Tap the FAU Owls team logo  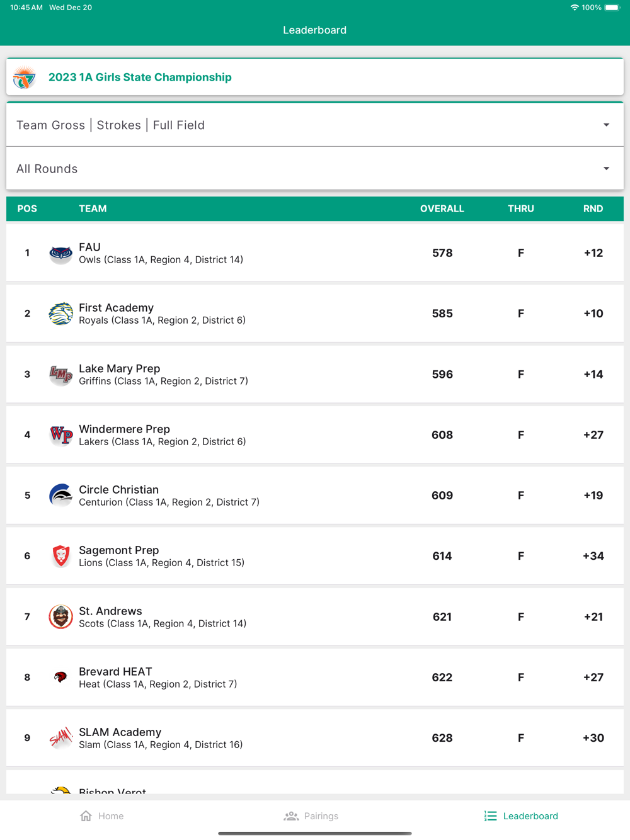coord(60,254)
